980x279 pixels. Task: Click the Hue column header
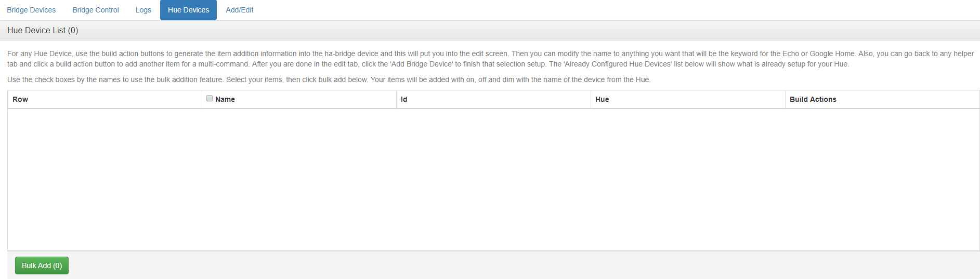[x=602, y=99]
